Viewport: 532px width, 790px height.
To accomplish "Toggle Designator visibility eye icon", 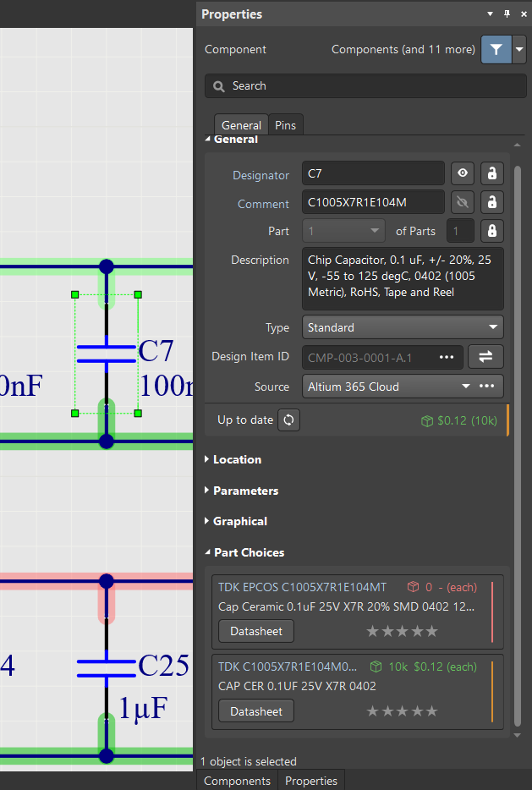I will (462, 174).
